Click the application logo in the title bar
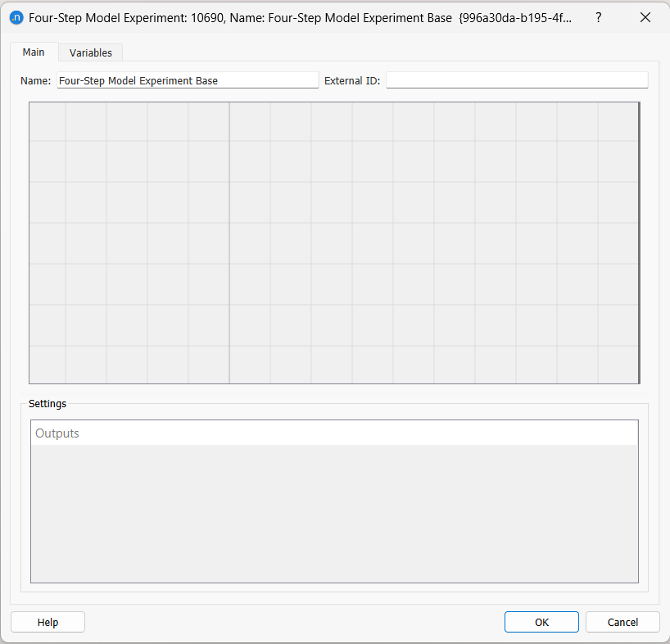Viewport: 670px width, 644px height. (16, 17)
